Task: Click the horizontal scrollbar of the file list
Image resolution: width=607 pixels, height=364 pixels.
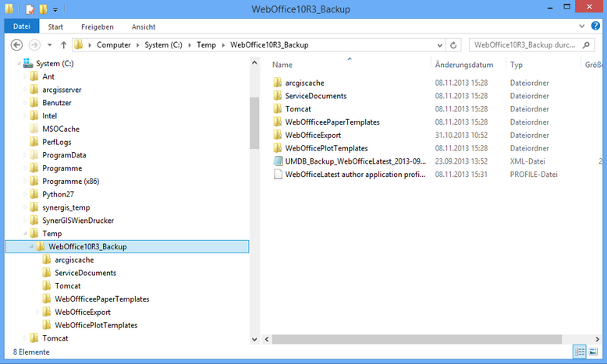Action: pos(414,339)
